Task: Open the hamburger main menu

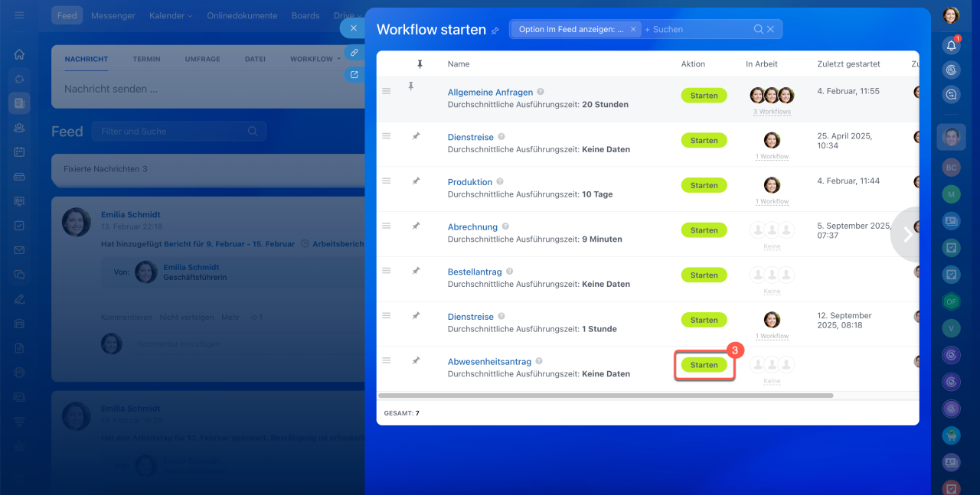Action: click(19, 15)
